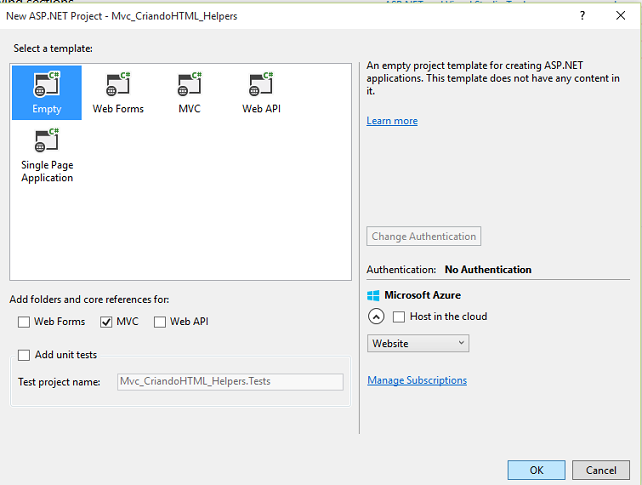
Task: Open the dialog help question mark
Action: (x=582, y=16)
